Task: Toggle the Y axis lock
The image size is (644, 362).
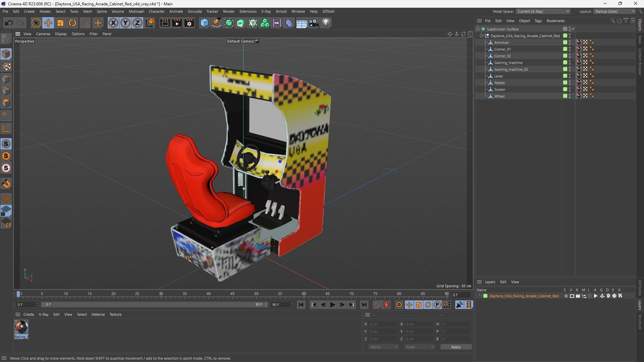Action: pos(125,23)
